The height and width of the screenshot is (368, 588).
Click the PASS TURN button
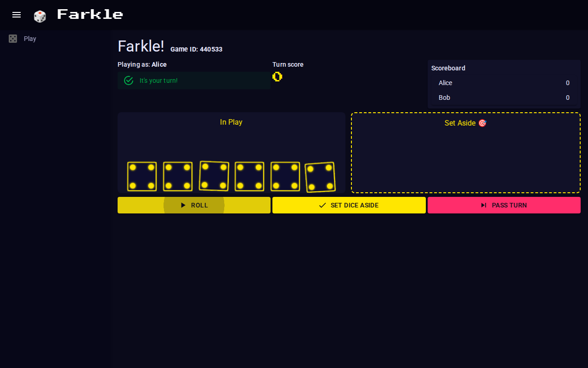point(504,205)
